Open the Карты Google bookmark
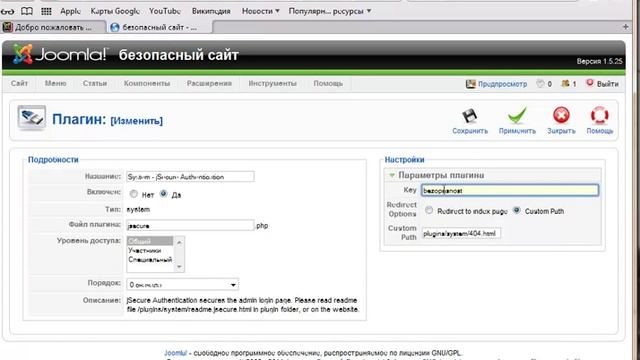Viewport: 640px width, 360px height. click(x=115, y=11)
